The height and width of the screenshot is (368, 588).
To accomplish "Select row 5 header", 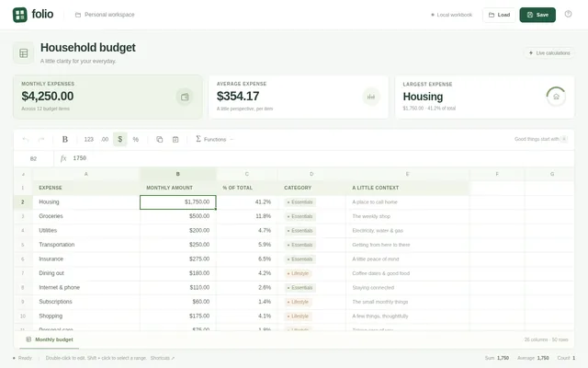I will [x=23, y=245].
